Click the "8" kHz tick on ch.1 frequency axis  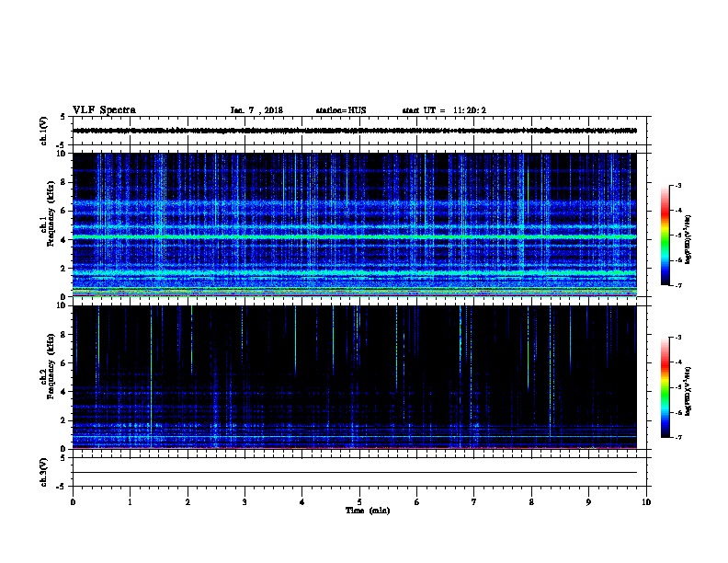[63, 182]
